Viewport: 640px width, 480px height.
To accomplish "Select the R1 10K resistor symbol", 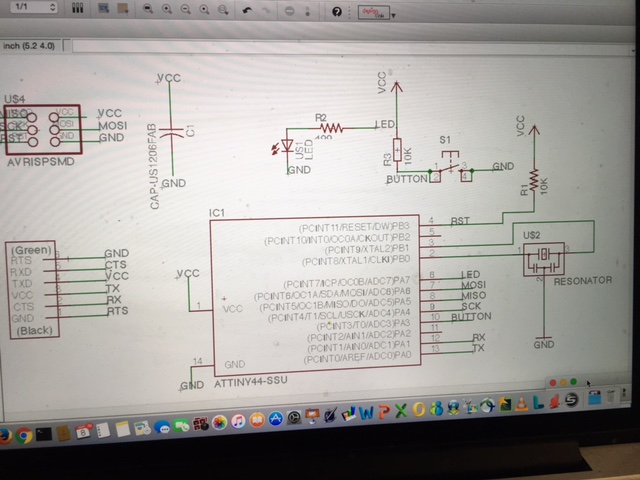I will (x=534, y=180).
